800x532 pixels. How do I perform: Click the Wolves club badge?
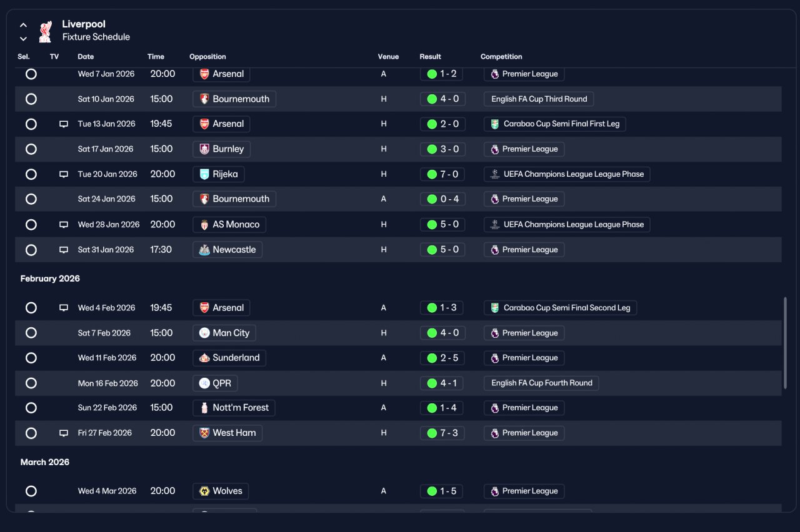coord(204,491)
